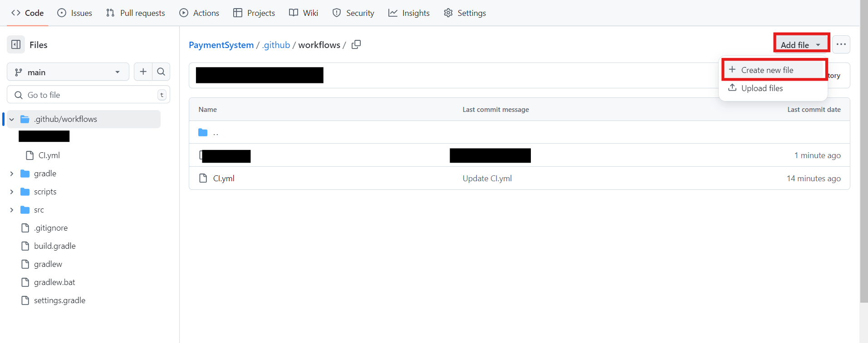View the Insights tab
868x343 pixels.
pos(409,13)
